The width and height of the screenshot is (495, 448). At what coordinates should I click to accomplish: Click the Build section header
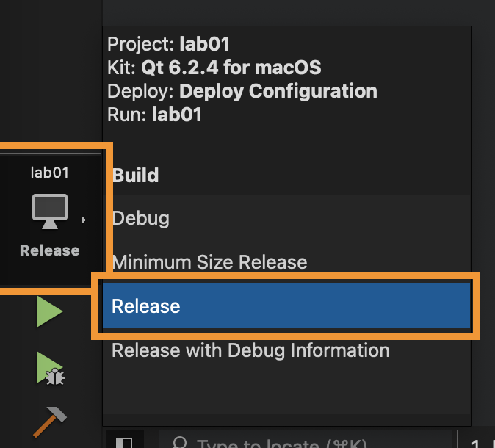pos(135,175)
